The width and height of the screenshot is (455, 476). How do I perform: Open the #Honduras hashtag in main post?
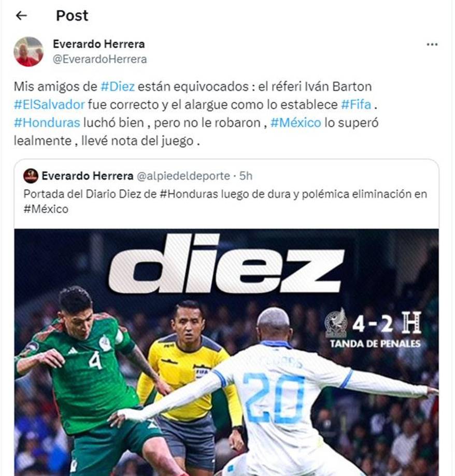tap(47, 123)
